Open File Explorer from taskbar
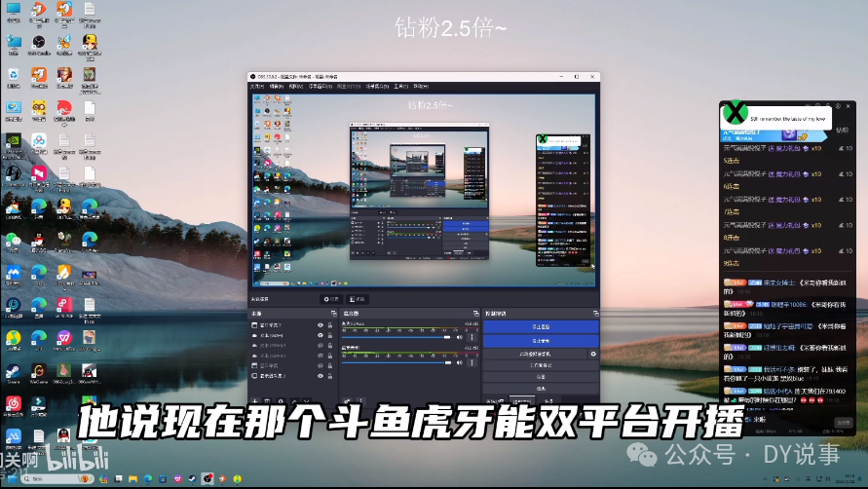Viewport: 868px width, 489px height. tap(132, 478)
